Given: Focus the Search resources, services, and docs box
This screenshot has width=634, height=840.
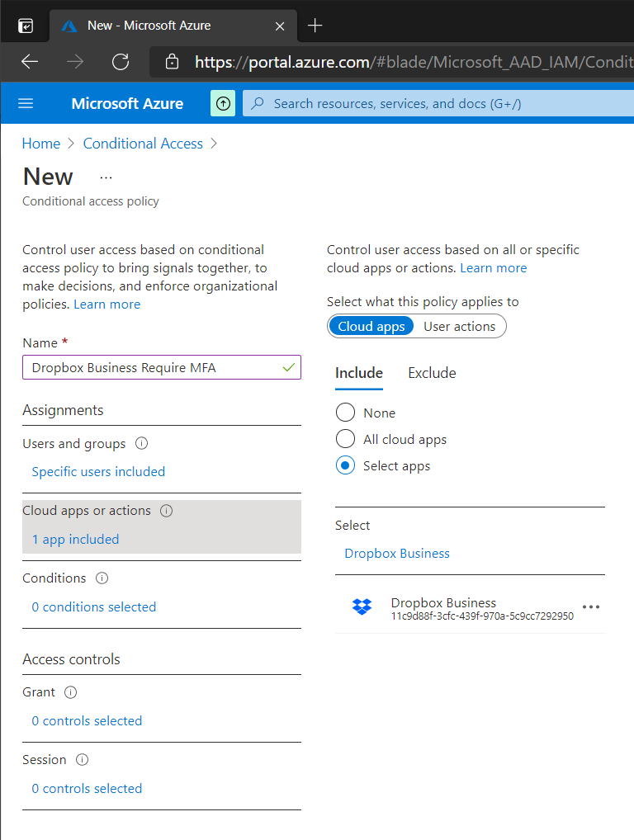Looking at the screenshot, I should tap(438, 103).
